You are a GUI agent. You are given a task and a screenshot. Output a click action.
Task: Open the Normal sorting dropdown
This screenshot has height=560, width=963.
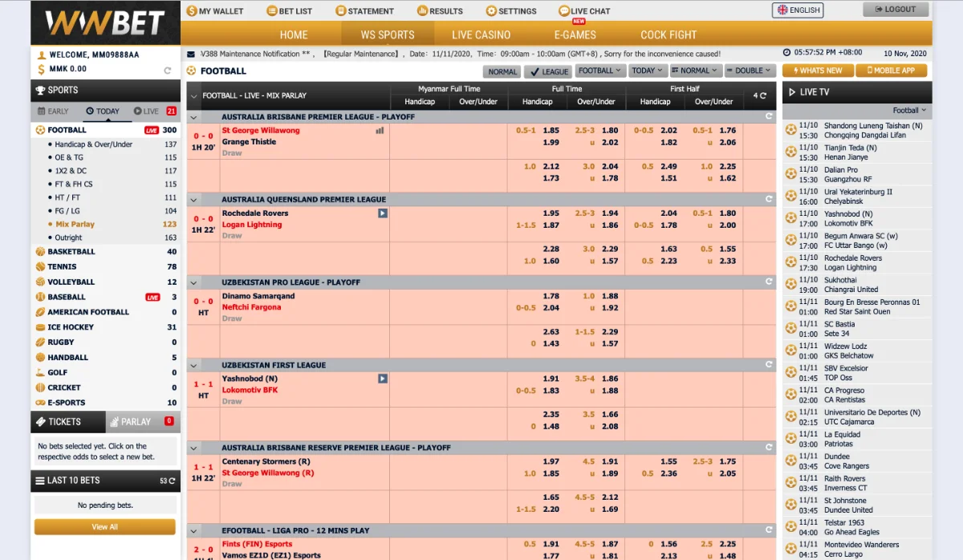point(695,71)
